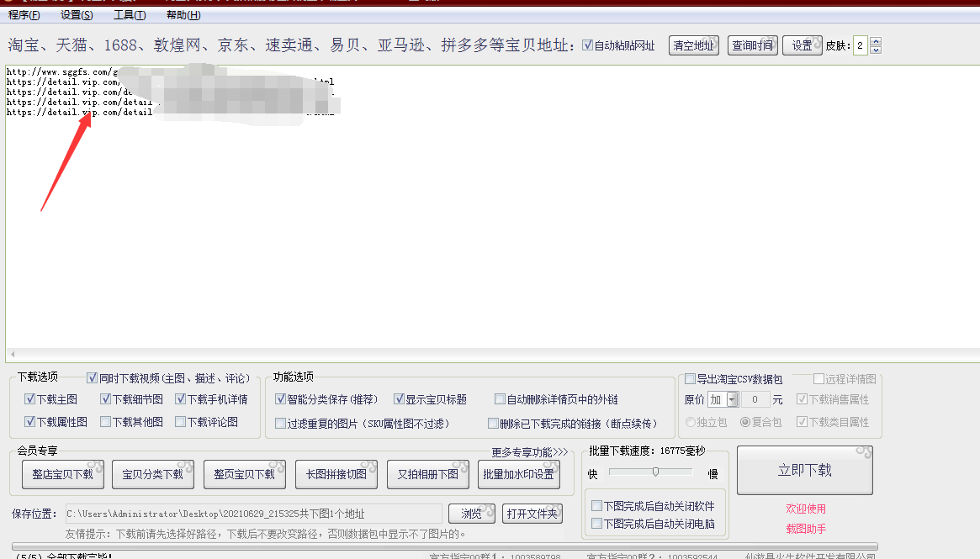
Task: Click the 整店宝贝下载 member feature button
Action: click(61, 474)
